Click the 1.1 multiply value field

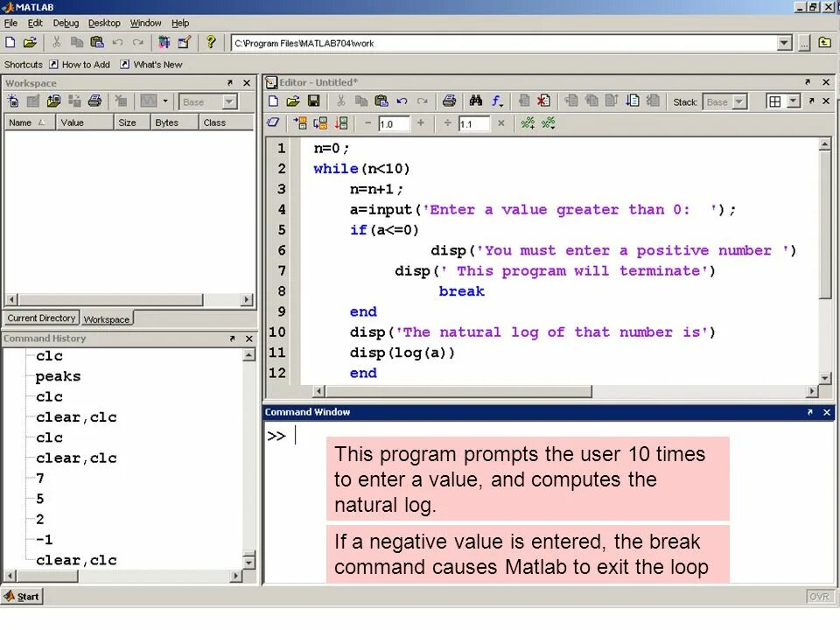coord(474,123)
